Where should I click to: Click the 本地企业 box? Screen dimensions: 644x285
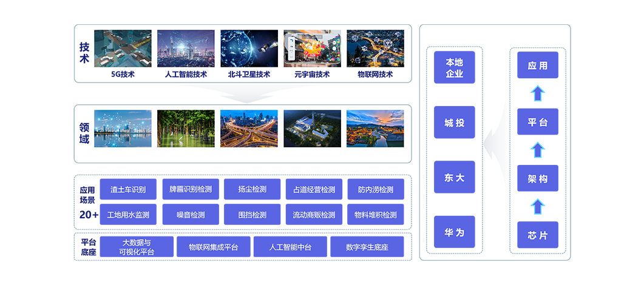click(x=454, y=68)
